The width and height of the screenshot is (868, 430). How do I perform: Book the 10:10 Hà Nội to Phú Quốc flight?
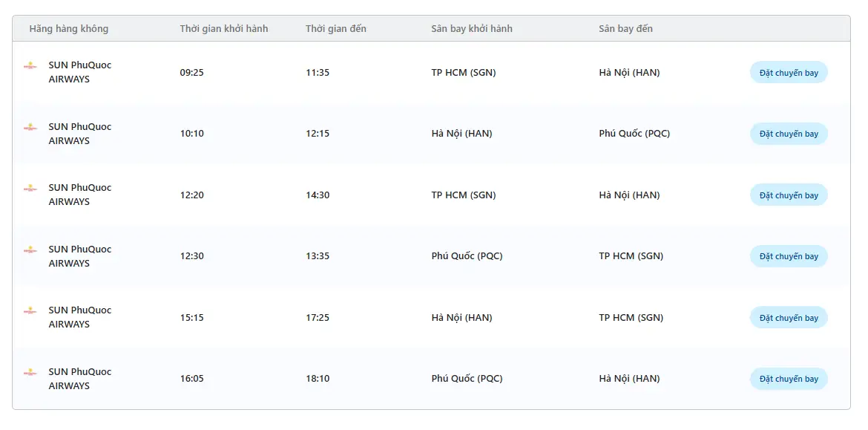coord(789,134)
